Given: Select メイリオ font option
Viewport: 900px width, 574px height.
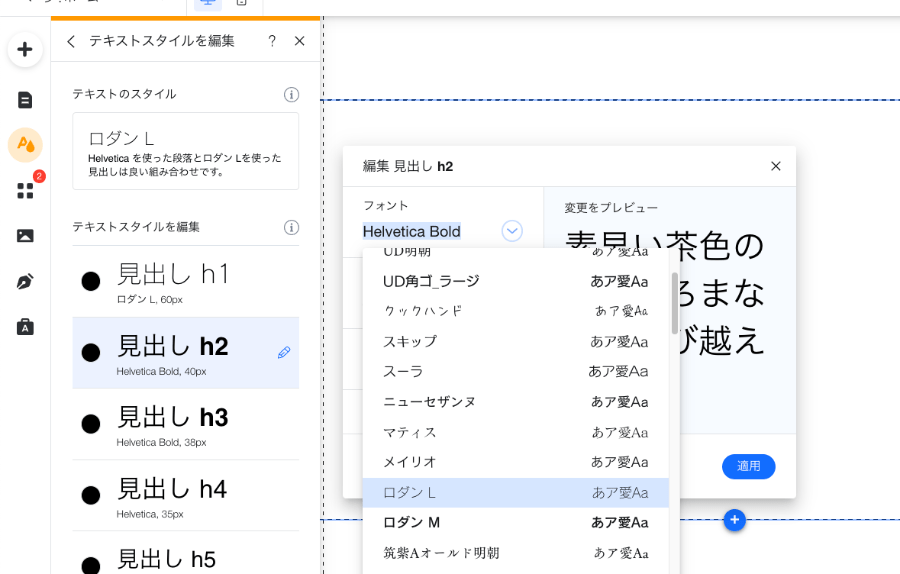Looking at the screenshot, I should [x=515, y=462].
